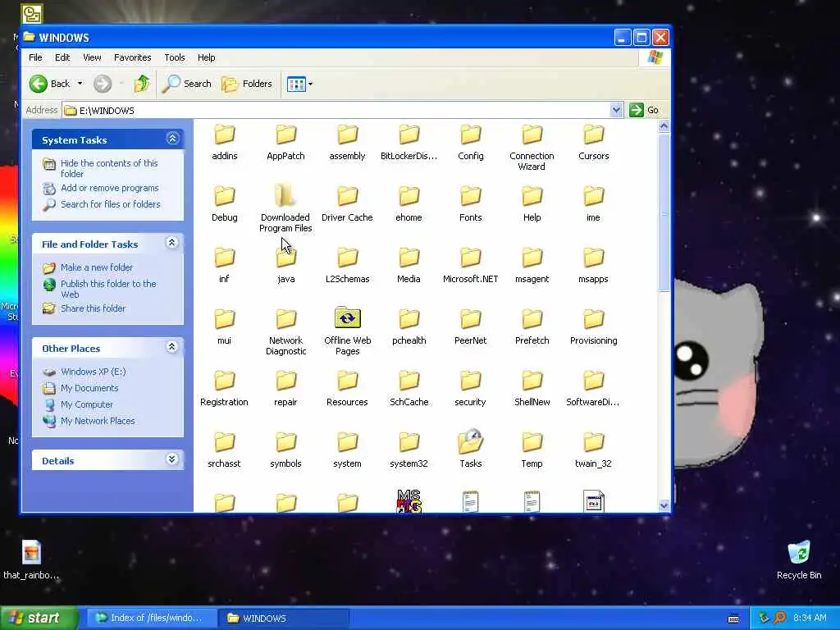
Task: Collapse the File and Folder Tasks panel
Action: tap(172, 243)
